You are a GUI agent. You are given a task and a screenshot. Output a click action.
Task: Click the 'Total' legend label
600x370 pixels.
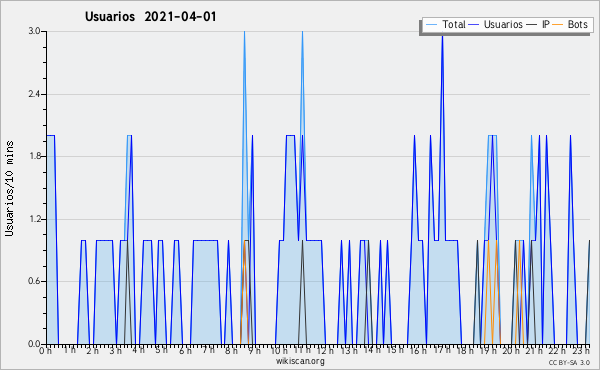pyautogui.click(x=454, y=24)
